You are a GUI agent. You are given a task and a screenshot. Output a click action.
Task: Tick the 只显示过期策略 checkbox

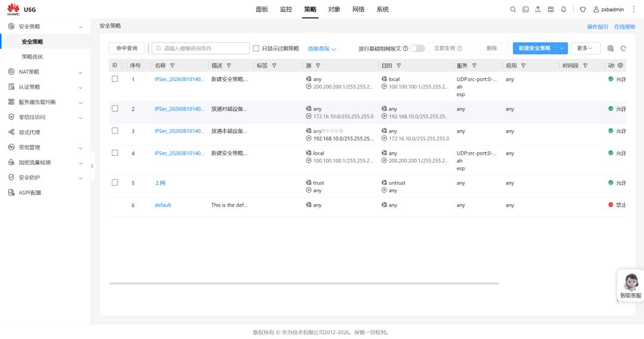(x=256, y=48)
